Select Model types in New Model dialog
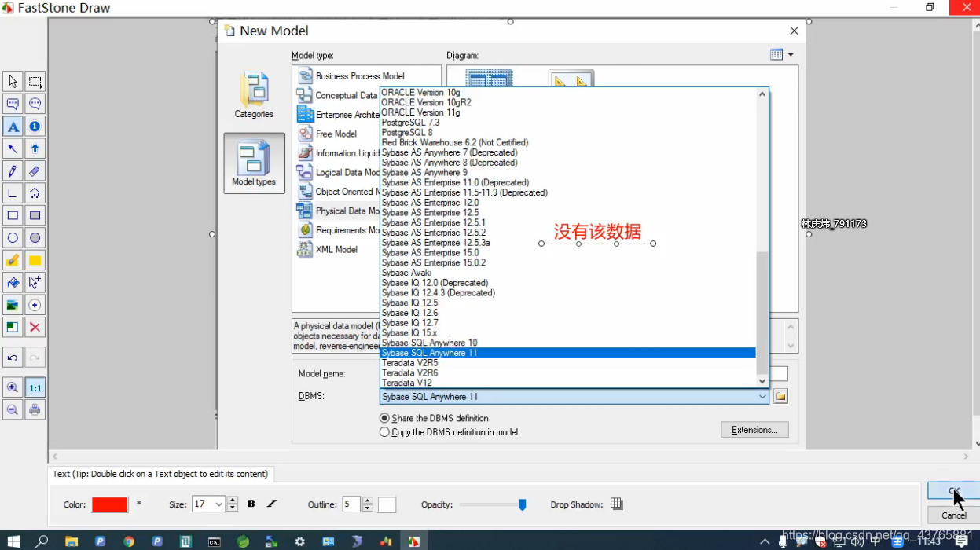The width and height of the screenshot is (980, 550). click(x=254, y=163)
